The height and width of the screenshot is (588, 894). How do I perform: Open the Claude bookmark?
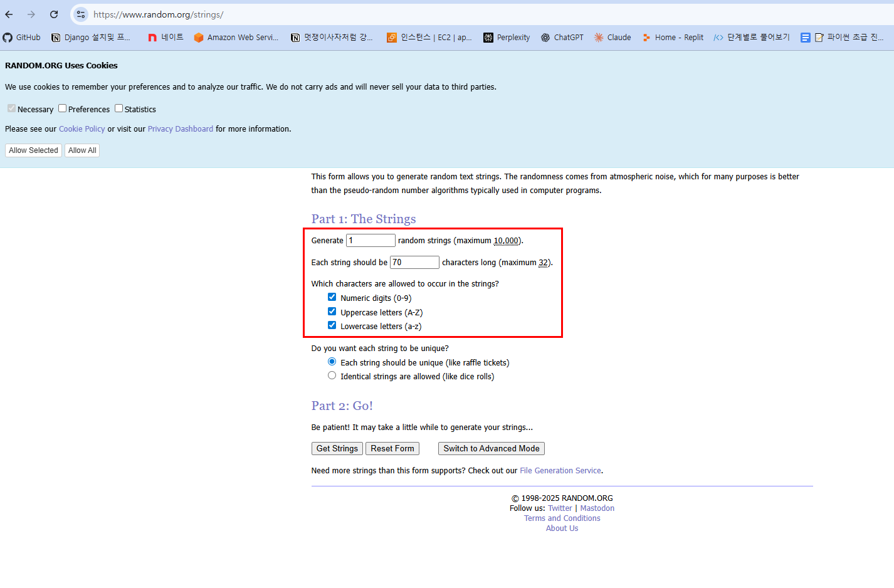click(x=613, y=38)
